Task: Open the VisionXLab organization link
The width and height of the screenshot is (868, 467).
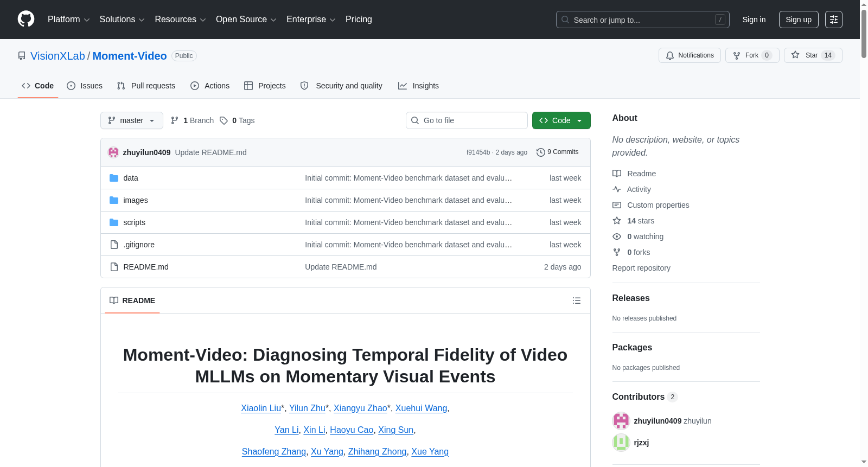Action: click(58, 56)
